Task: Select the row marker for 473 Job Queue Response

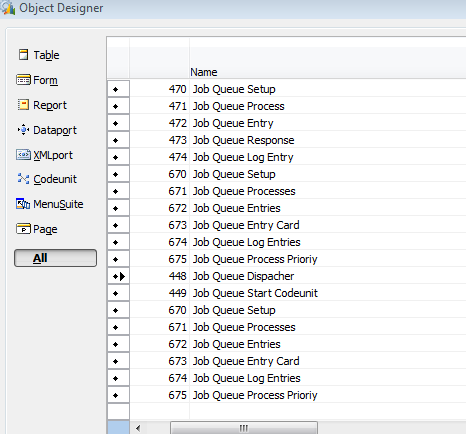Action: [x=118, y=140]
